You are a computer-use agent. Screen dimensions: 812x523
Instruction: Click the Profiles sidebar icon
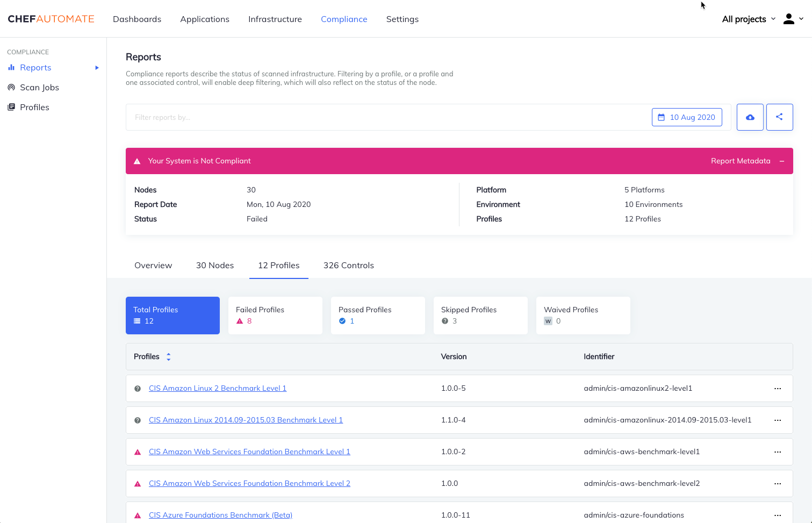pos(11,107)
